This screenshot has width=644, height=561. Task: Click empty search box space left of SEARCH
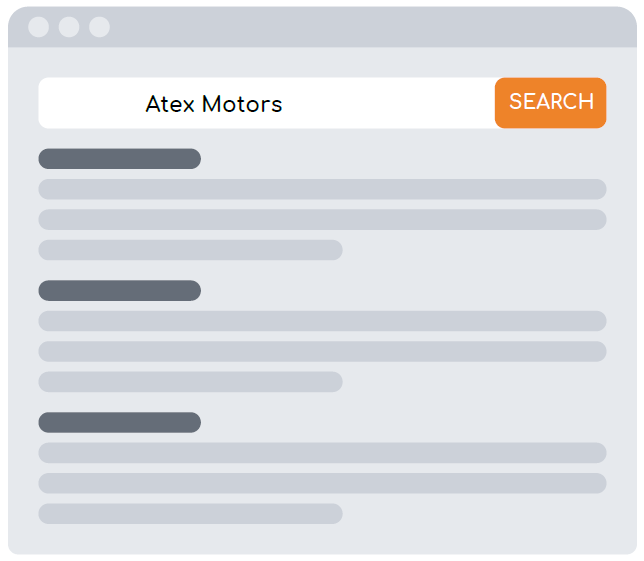pyautogui.click(x=390, y=104)
